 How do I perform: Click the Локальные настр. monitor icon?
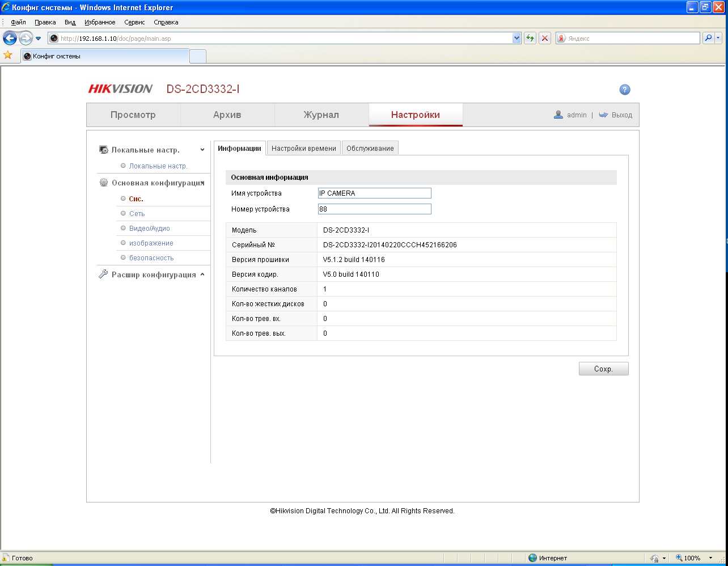(104, 150)
